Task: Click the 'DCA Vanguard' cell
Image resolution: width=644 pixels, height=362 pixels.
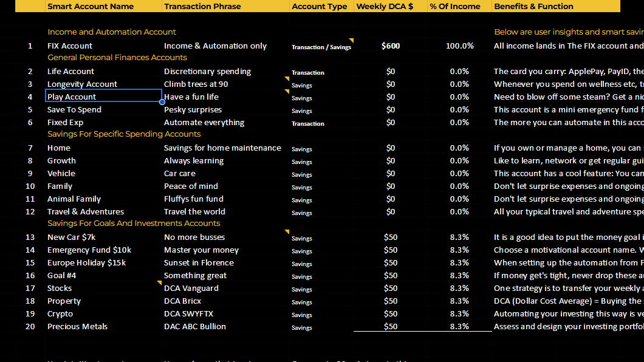Action: point(225,288)
